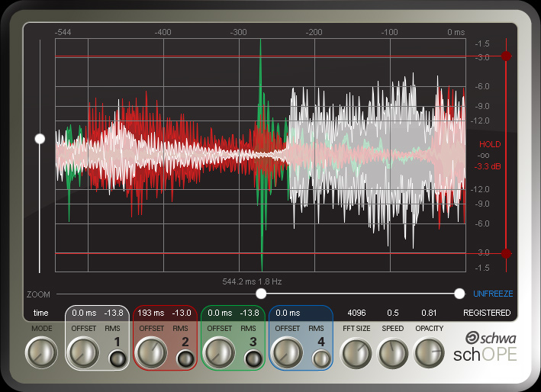
Task: Click channel 1 OFFSET knob
Action: coord(82,353)
